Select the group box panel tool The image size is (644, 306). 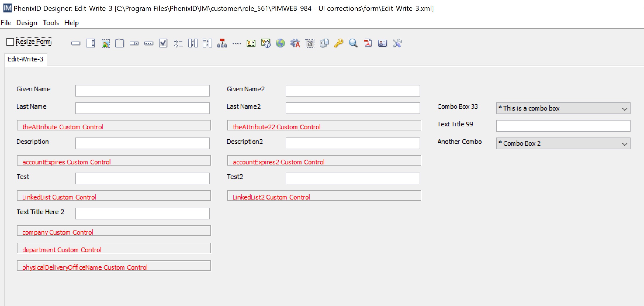(x=120, y=43)
